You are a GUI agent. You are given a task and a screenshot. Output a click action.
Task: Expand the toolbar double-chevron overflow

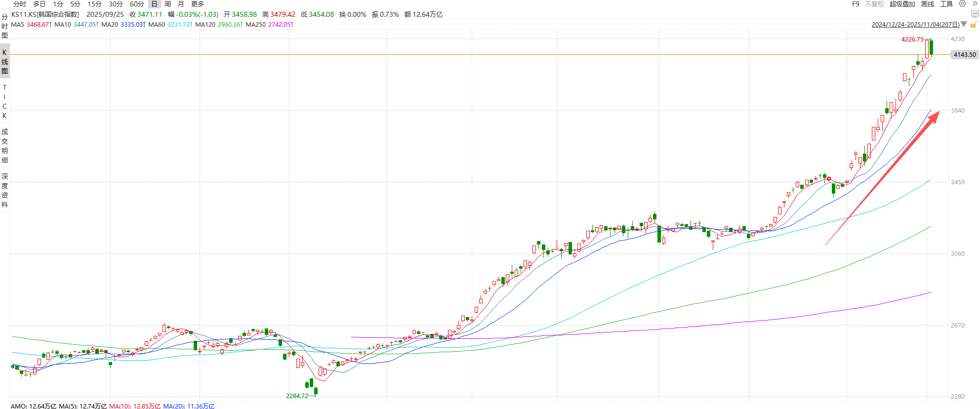(x=974, y=4)
